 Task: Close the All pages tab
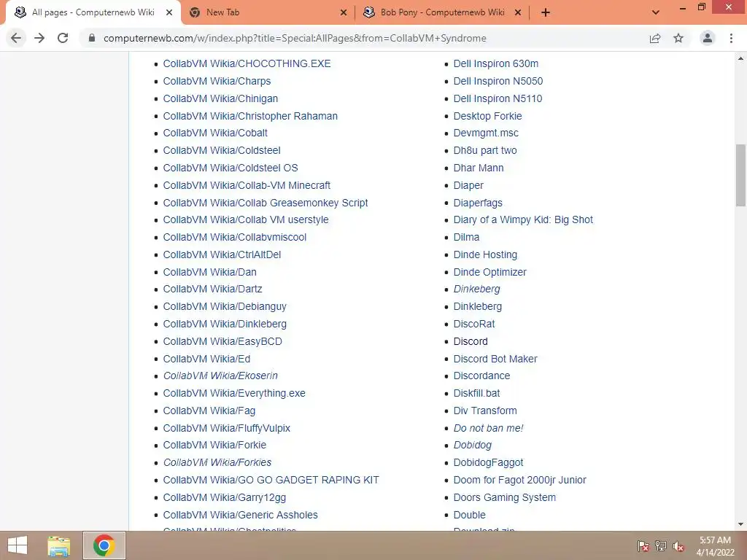169,12
